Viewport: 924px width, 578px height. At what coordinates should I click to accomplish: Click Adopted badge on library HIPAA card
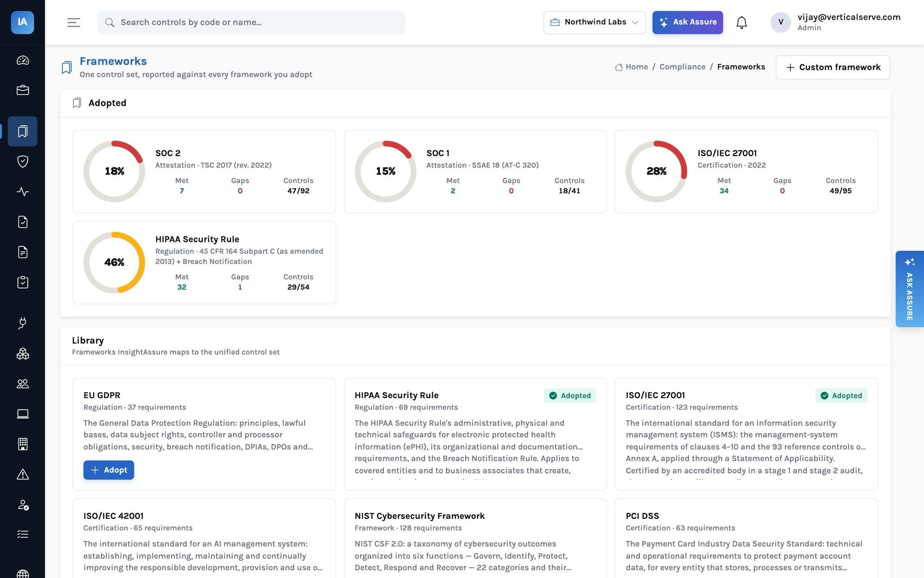click(570, 396)
